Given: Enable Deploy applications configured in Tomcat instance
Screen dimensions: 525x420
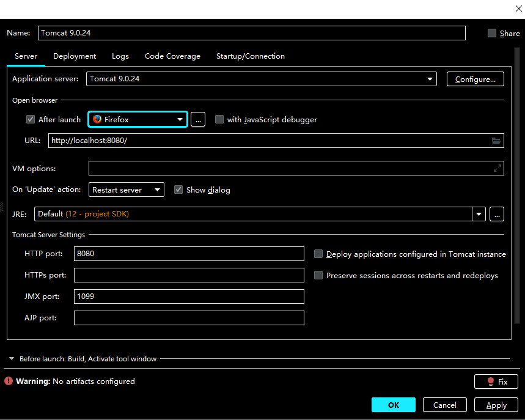Looking at the screenshot, I should pyautogui.click(x=318, y=254).
